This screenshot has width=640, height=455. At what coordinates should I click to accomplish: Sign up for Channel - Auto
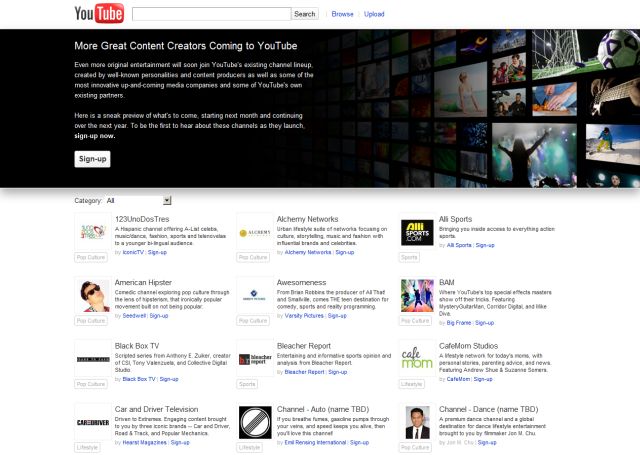click(x=360, y=442)
